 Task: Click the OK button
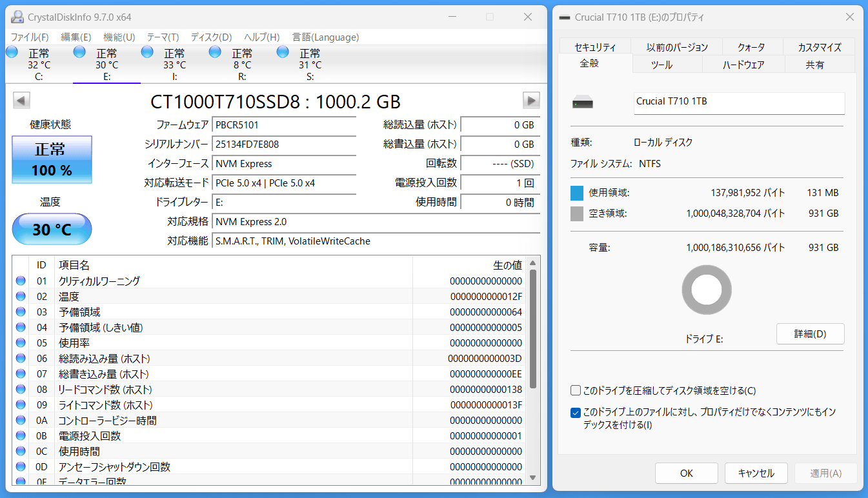[687, 473]
